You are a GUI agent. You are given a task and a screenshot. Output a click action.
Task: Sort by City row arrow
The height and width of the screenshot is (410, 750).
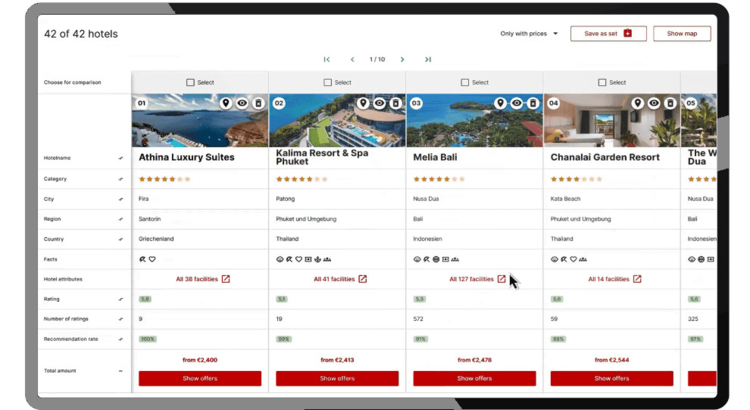point(121,199)
